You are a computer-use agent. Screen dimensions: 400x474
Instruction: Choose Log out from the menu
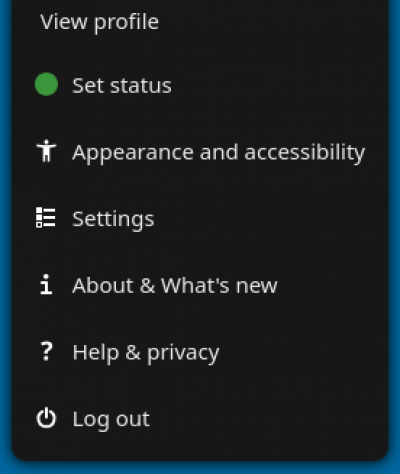200,418
